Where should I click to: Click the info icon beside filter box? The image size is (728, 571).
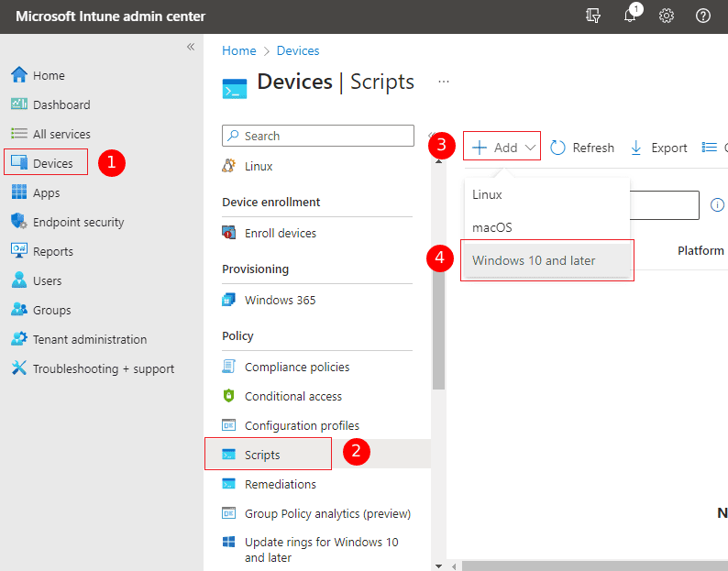(x=718, y=204)
